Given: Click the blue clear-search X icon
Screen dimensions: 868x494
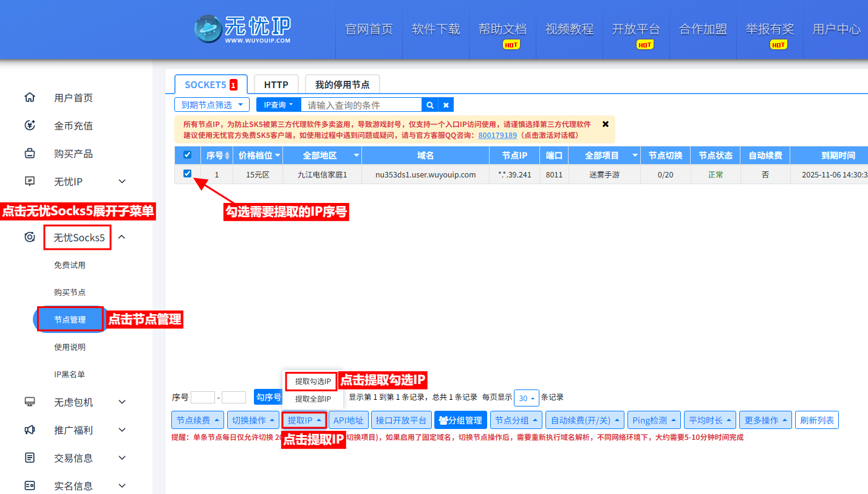Looking at the screenshot, I should (446, 104).
